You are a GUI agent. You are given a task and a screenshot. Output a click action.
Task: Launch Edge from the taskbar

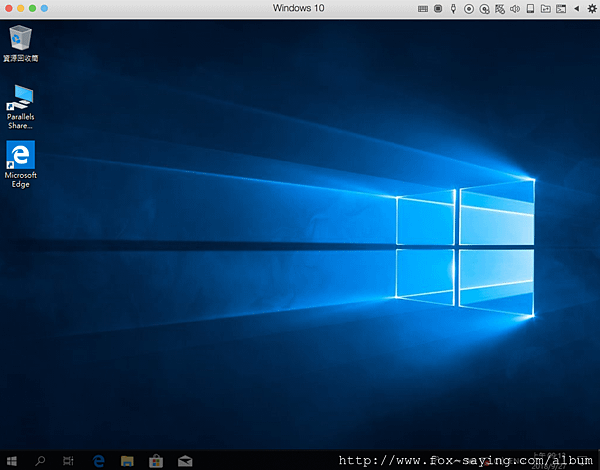[99, 461]
